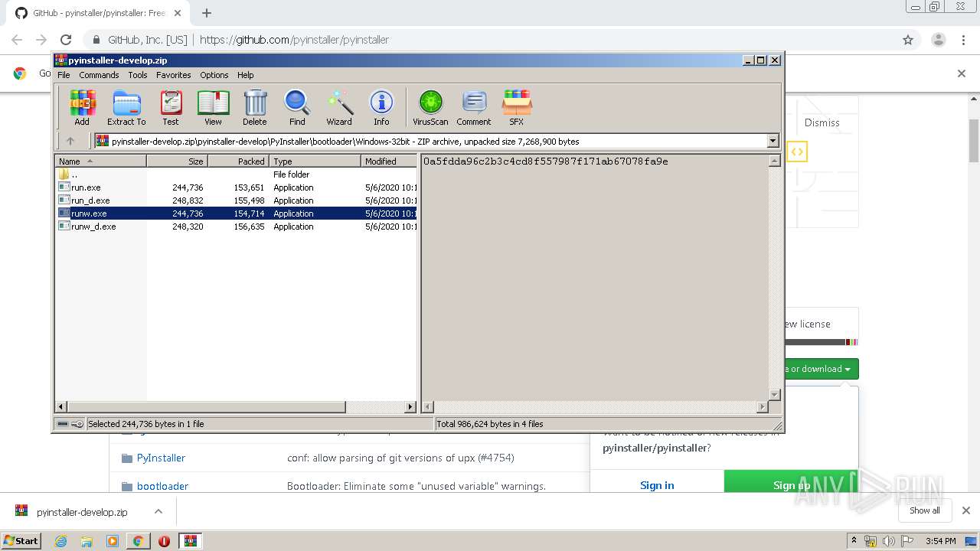
Task: Click the comment hash text in right pane
Action: tap(545, 161)
